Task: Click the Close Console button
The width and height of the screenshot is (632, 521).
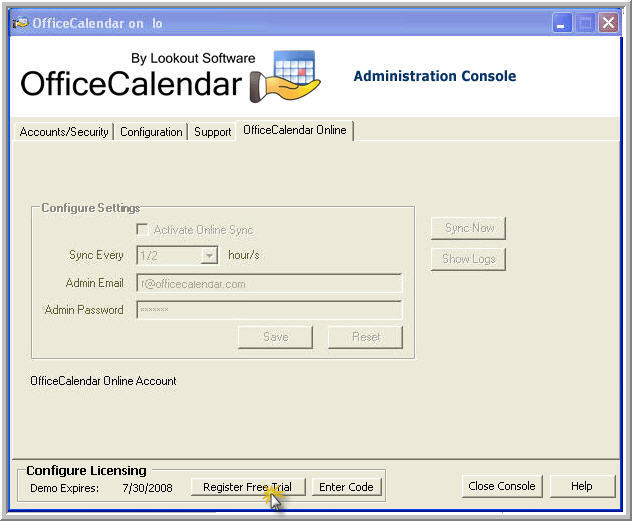Action: pyautogui.click(x=502, y=486)
